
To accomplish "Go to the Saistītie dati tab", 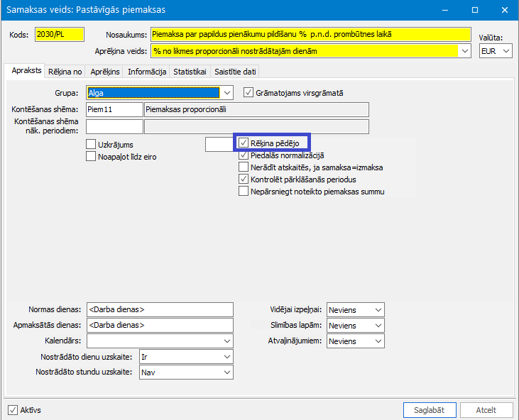I will click(235, 72).
